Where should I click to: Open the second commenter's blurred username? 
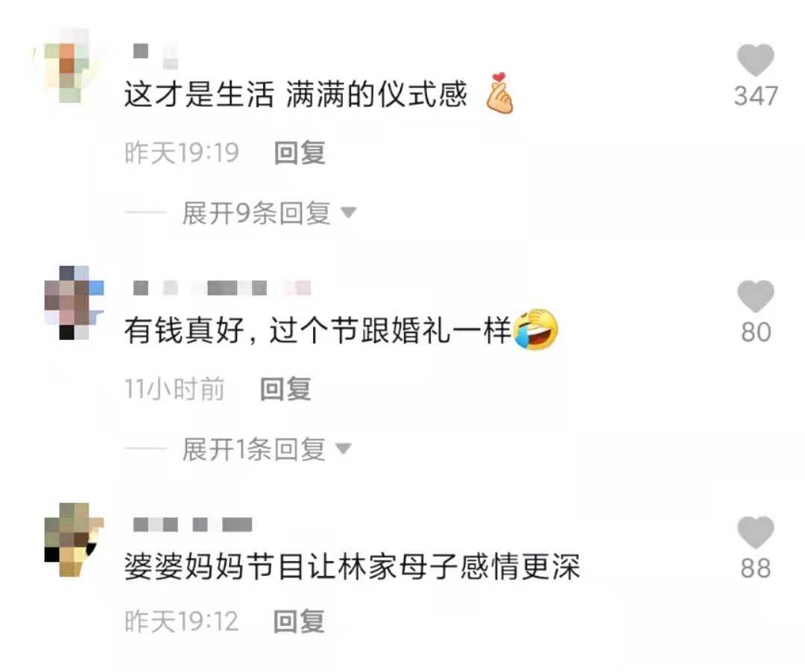222,288
